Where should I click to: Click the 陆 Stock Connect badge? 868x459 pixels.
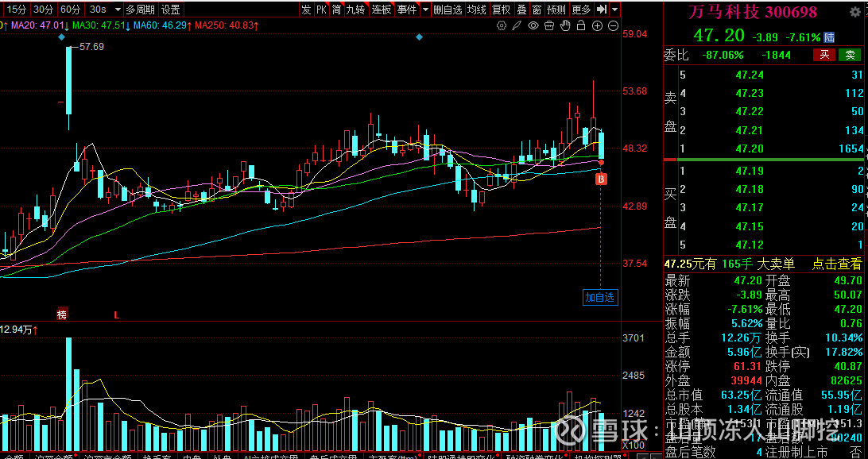click(829, 37)
